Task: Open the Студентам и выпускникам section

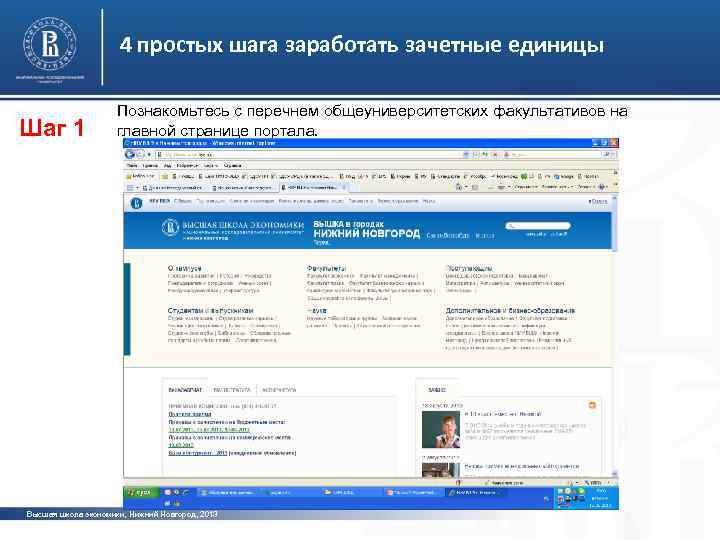Action: point(210,310)
